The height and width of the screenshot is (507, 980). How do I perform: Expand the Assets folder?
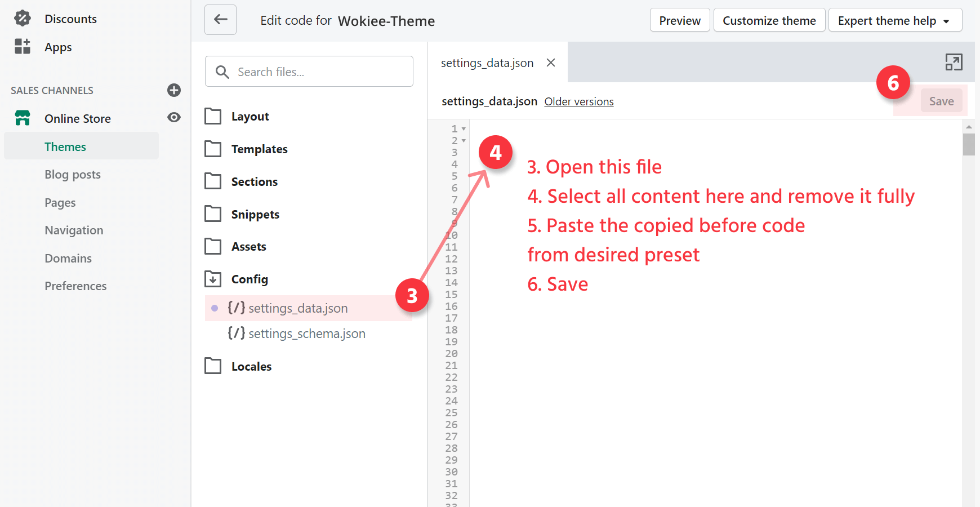pos(249,247)
